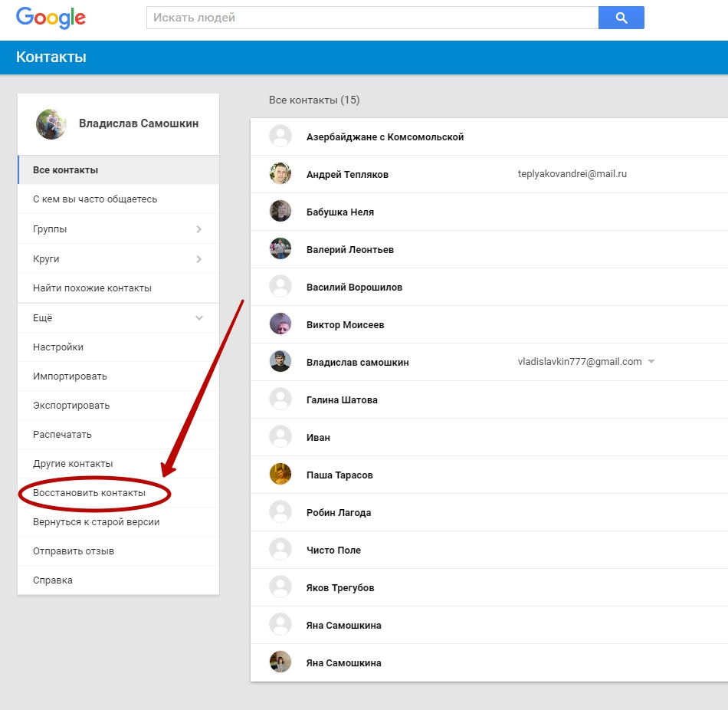Viewport: 728px width, 710px height.
Task: Open Владислав Самошкин profile avatar in sidebar
Action: (x=51, y=124)
